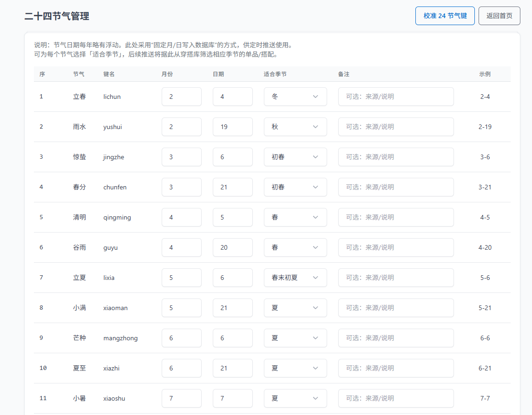Expand the 初春 dropdown in the 惊蛰 row
Image resolution: width=532 pixels, height=415 pixels.
pyautogui.click(x=295, y=157)
